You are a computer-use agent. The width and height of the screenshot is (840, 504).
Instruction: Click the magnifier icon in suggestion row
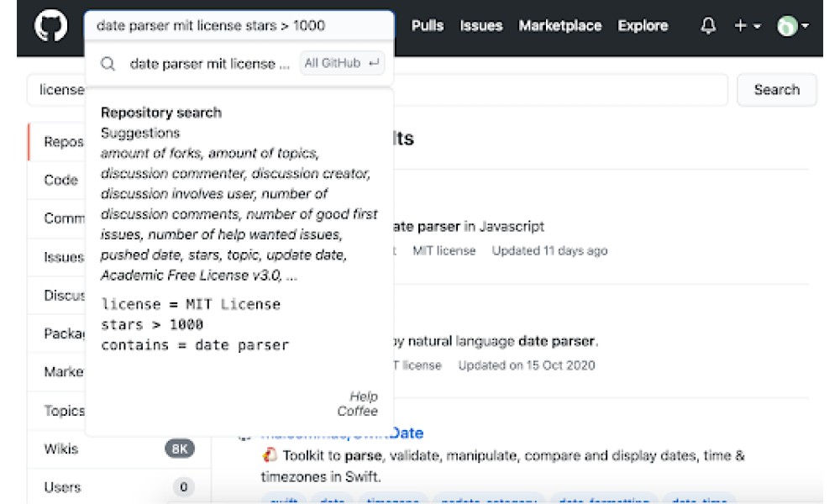coord(108,64)
